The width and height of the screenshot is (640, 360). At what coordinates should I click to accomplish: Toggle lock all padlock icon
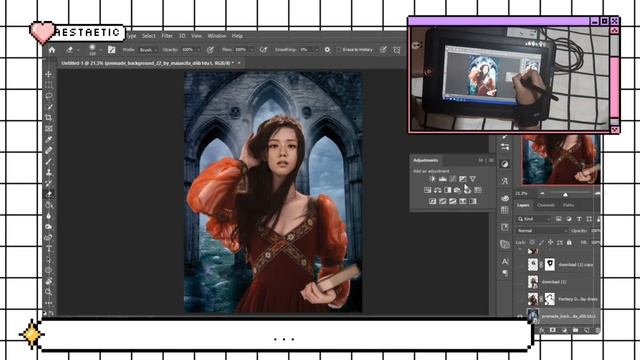pyautogui.click(x=569, y=242)
